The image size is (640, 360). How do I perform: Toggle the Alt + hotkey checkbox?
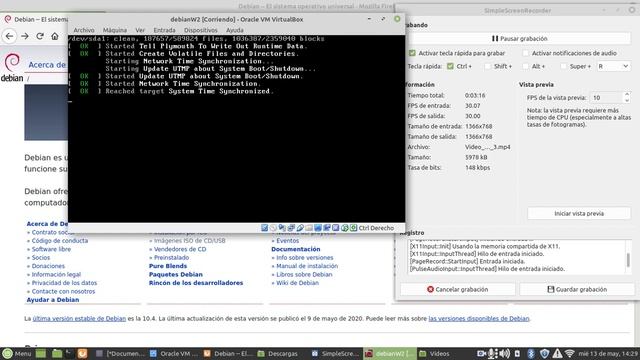(526, 66)
